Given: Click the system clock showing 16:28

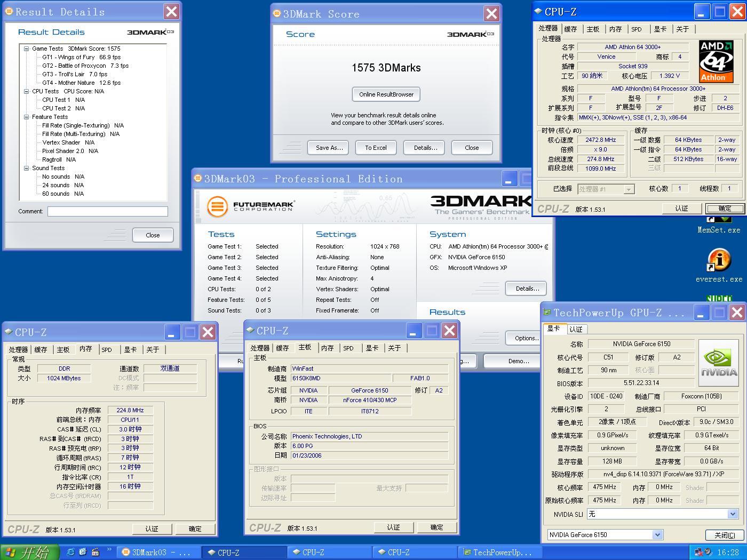Looking at the screenshot, I should click(728, 553).
